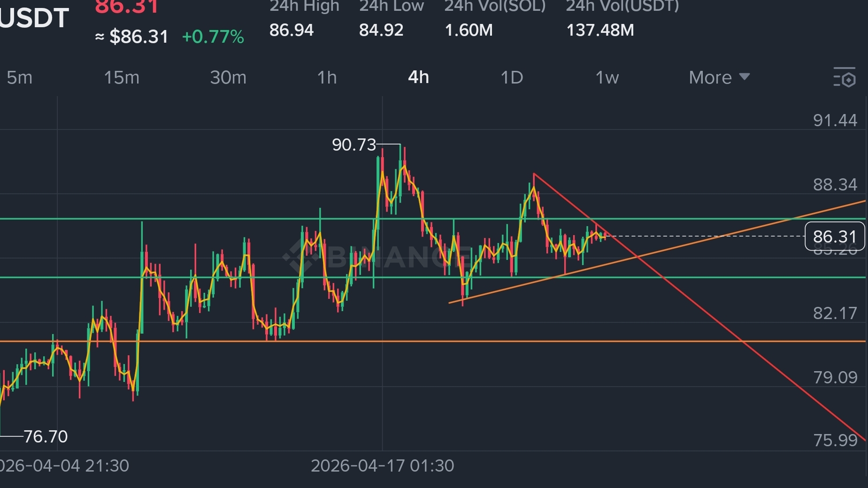Image resolution: width=868 pixels, height=488 pixels.
Task: Click the 82.17 price axis label
Action: tap(835, 313)
